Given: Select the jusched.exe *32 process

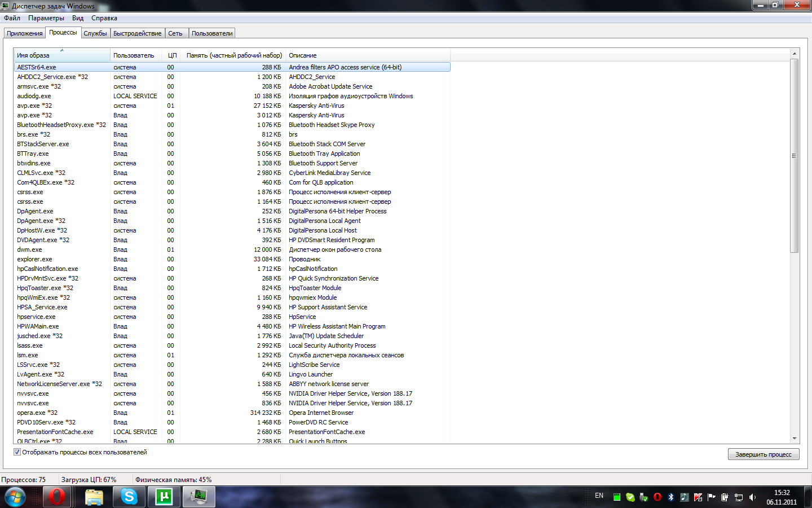Looking at the screenshot, I should 232,336.
